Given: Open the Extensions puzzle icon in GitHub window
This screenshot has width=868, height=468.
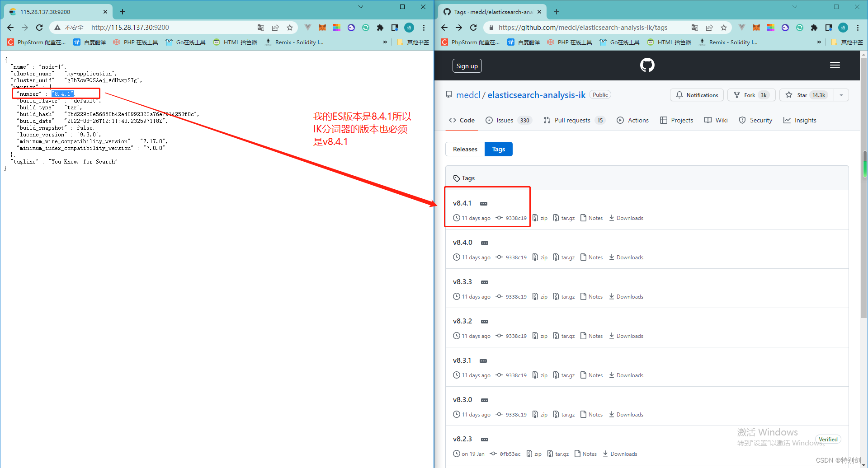Looking at the screenshot, I should 814,28.
